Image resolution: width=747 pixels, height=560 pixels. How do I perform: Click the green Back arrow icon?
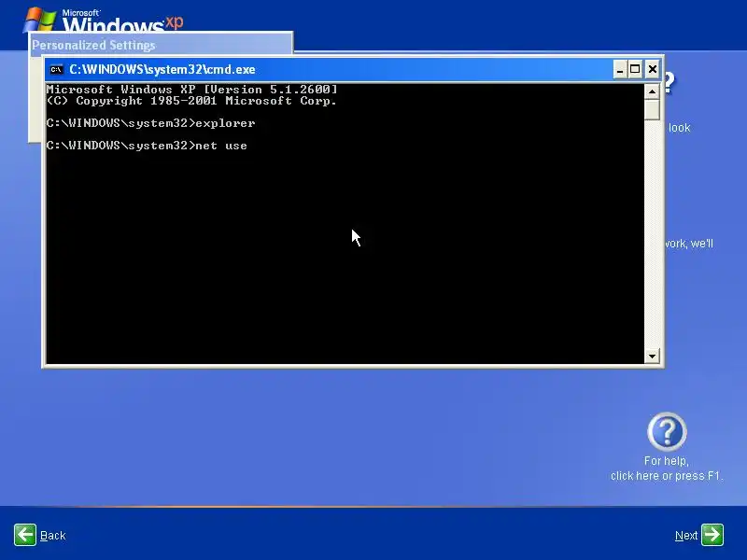pos(25,535)
